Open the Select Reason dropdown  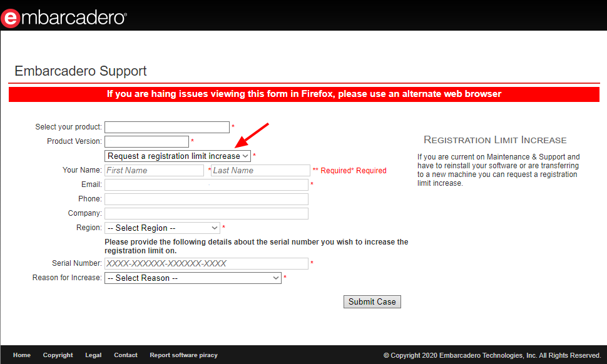[193, 278]
